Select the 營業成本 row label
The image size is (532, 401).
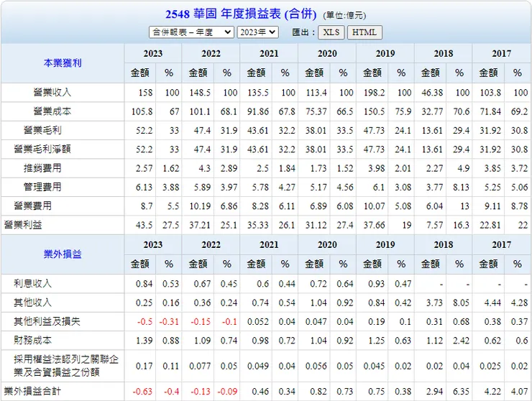tap(52, 111)
